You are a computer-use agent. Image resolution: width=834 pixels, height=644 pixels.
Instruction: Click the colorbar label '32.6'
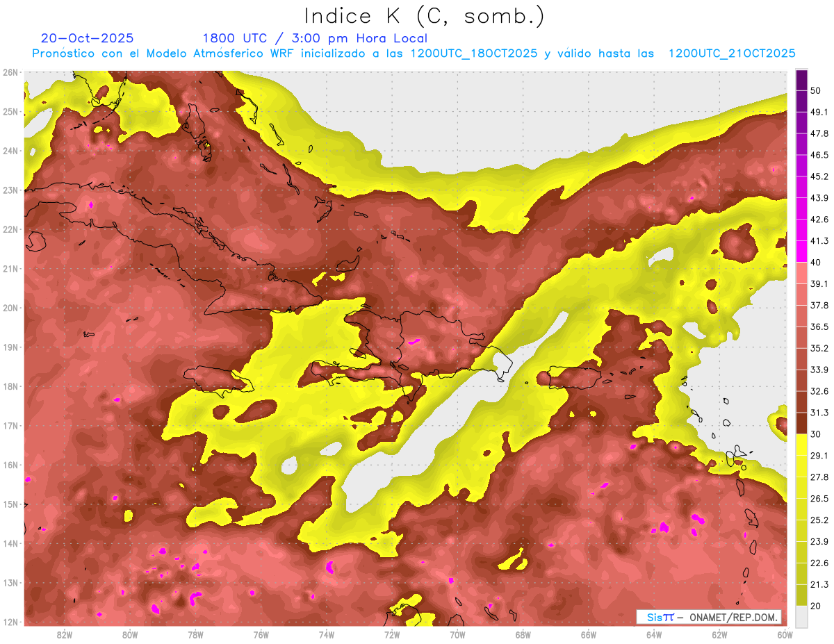pyautogui.click(x=819, y=391)
